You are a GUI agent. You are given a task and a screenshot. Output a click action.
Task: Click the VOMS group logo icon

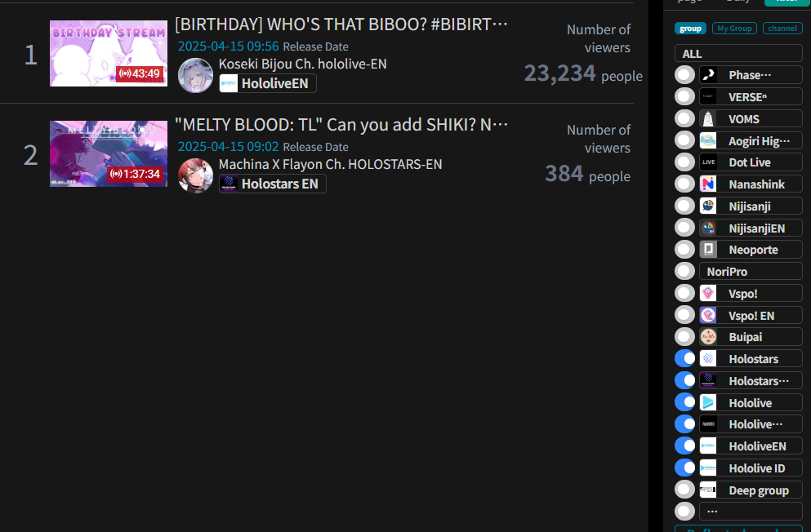(x=708, y=119)
